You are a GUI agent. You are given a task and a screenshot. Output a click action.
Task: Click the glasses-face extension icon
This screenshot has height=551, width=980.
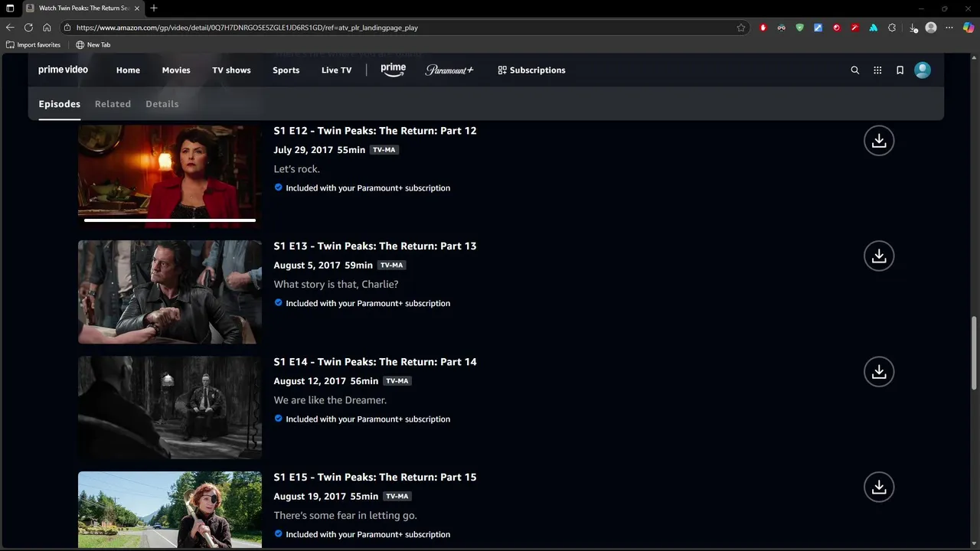(x=782, y=28)
